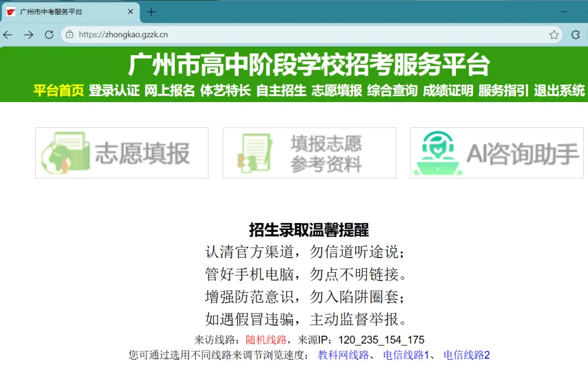Click the heading 招生录取温馨提醒
The height and width of the screenshot is (392, 588).
(x=309, y=230)
